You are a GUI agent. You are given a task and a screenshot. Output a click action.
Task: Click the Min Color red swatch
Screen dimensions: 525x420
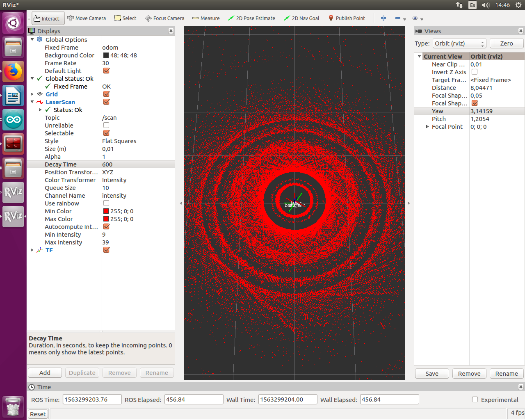tap(106, 211)
